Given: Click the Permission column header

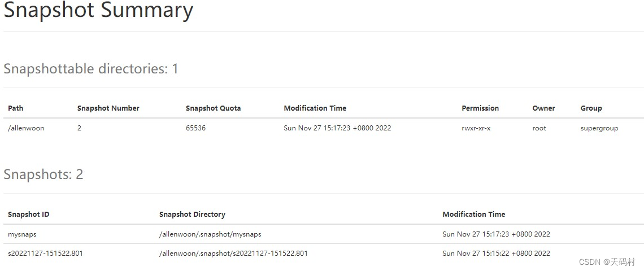Looking at the screenshot, I should point(480,108).
